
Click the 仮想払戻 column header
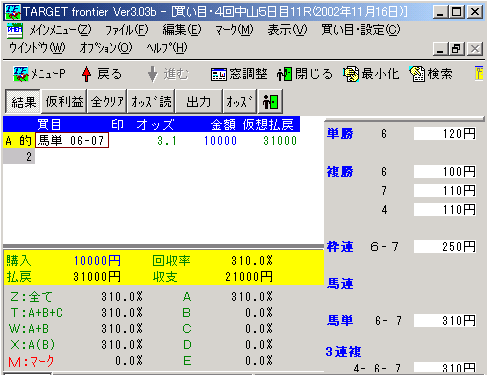268,125
